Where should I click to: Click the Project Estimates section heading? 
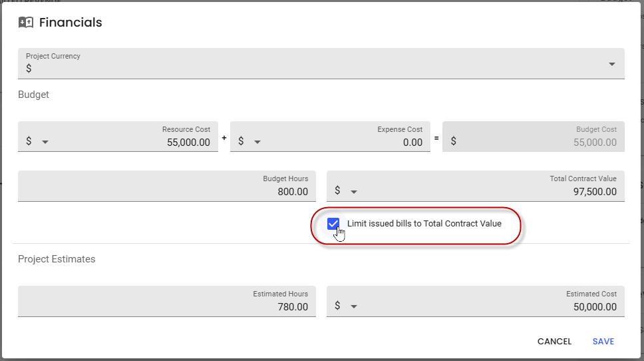(57, 259)
